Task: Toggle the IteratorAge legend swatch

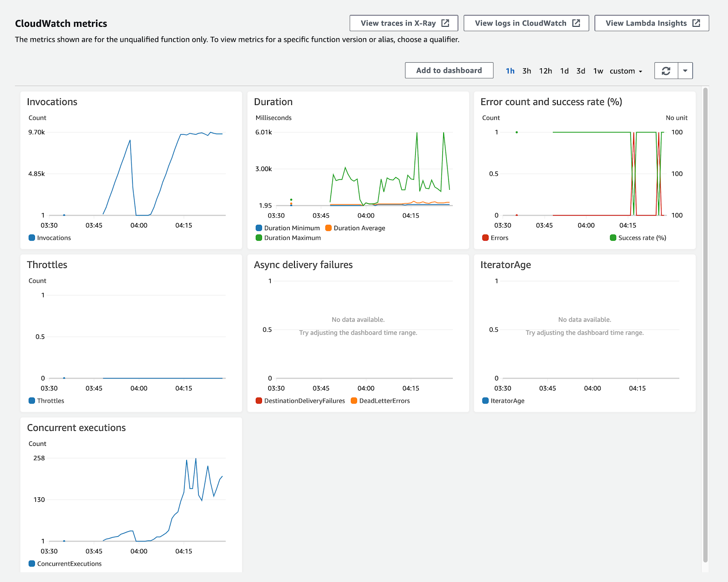Action: [x=485, y=400]
